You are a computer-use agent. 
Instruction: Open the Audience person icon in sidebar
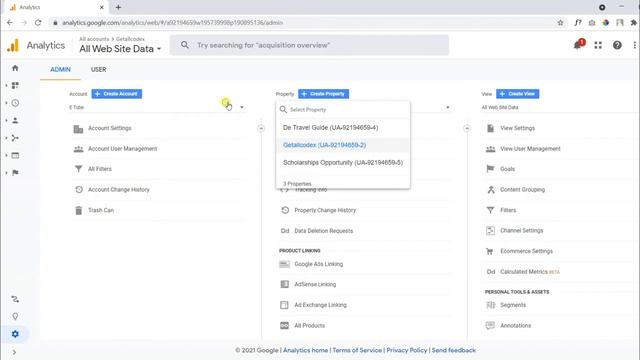click(15, 120)
